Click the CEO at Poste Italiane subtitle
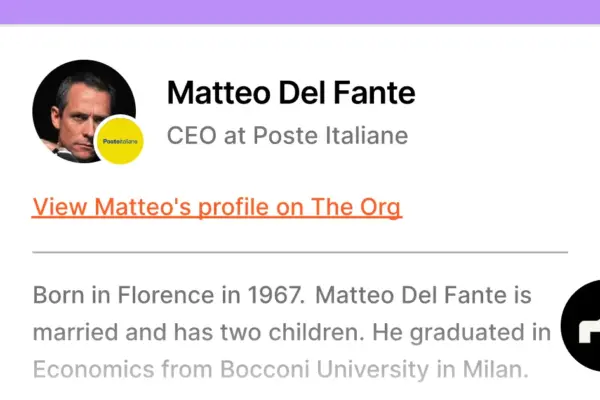The width and height of the screenshot is (600, 400). 287,135
